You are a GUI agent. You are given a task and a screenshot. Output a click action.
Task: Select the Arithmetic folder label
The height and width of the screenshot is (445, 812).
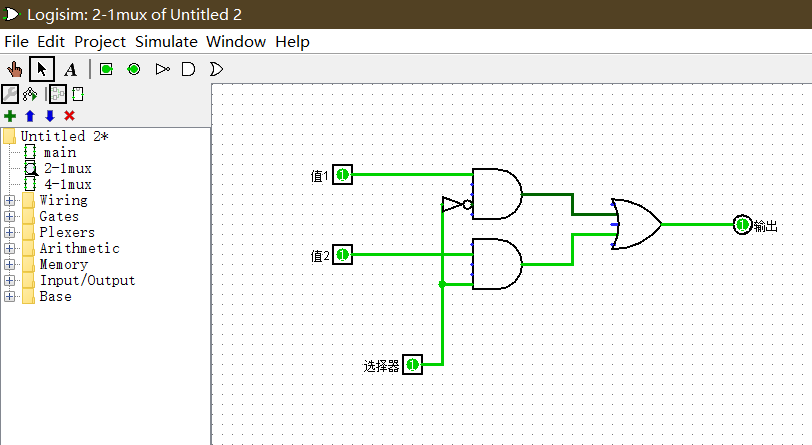point(79,248)
